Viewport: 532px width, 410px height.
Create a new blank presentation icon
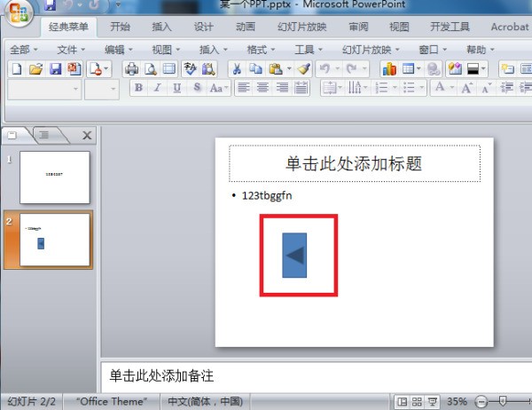pos(17,69)
